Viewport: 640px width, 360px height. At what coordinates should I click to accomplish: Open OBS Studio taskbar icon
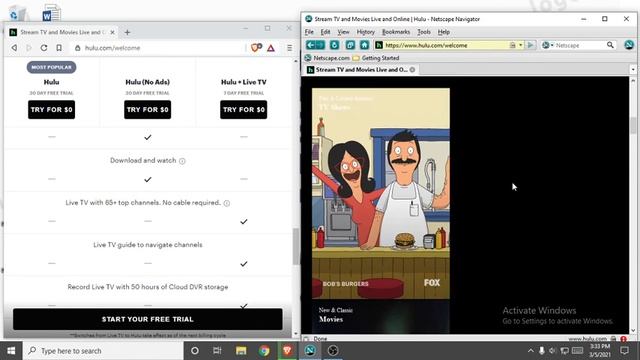point(333,351)
